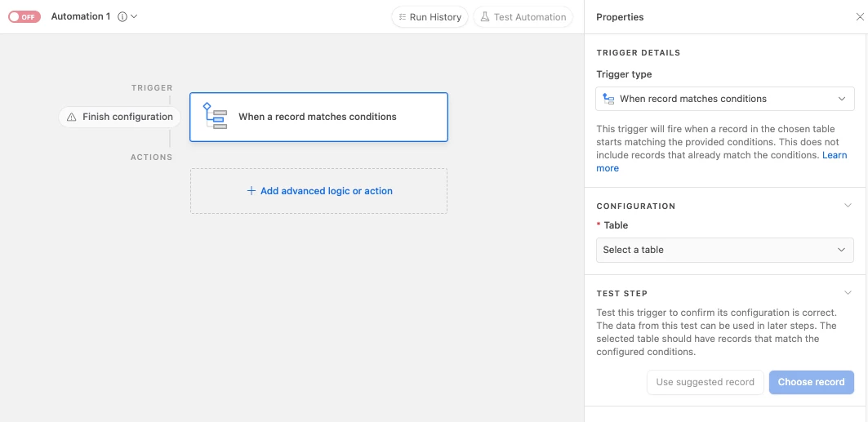Collapse the Configuration section chevron
The image size is (868, 422).
point(848,206)
